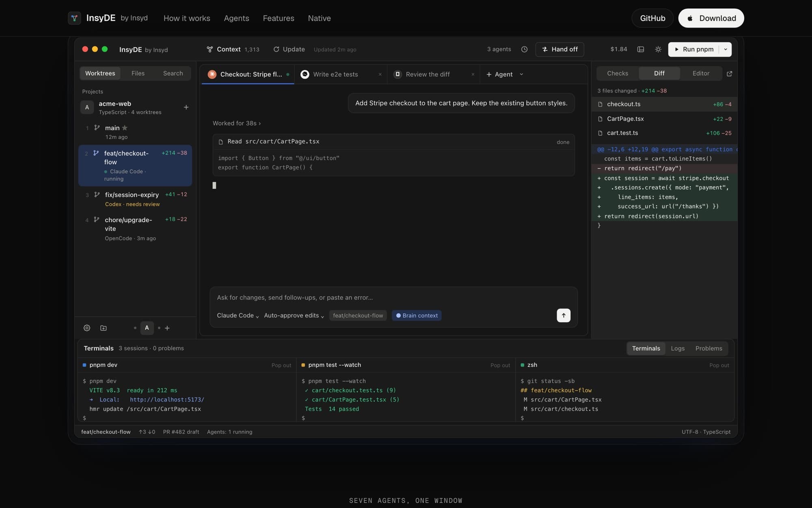
Task: Click the InsyDE logo icon in the navbar
Action: click(x=74, y=18)
